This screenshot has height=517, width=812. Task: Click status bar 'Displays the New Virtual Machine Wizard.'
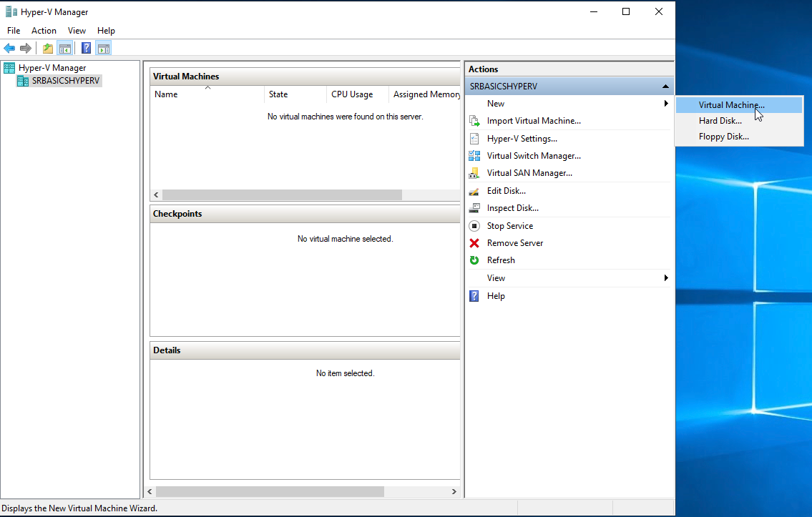(x=79, y=508)
